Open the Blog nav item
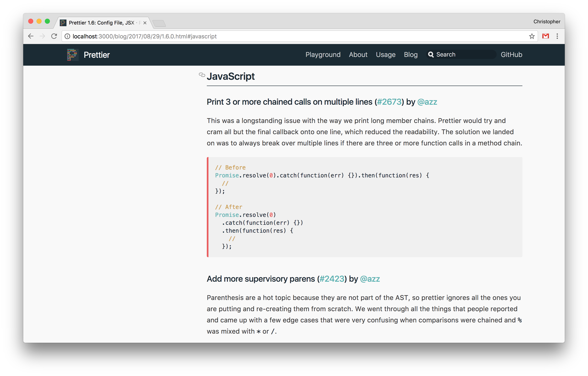Viewport: 588px width, 376px height. coord(411,54)
